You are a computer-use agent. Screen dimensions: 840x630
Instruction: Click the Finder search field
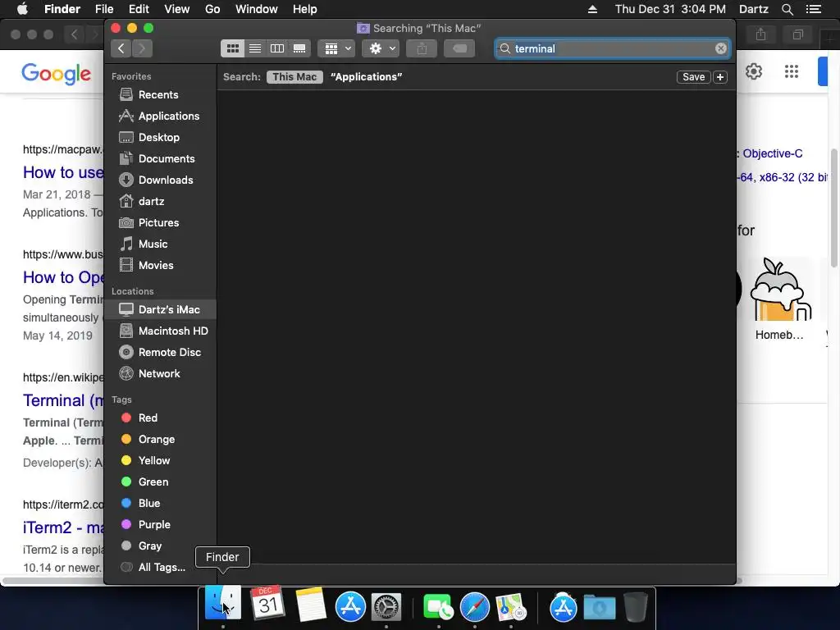612,48
